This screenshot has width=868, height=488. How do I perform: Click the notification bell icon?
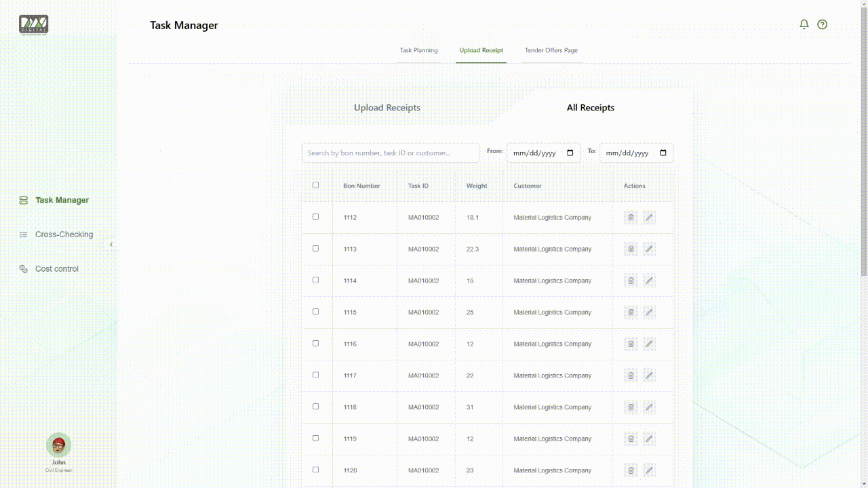pyautogui.click(x=804, y=24)
